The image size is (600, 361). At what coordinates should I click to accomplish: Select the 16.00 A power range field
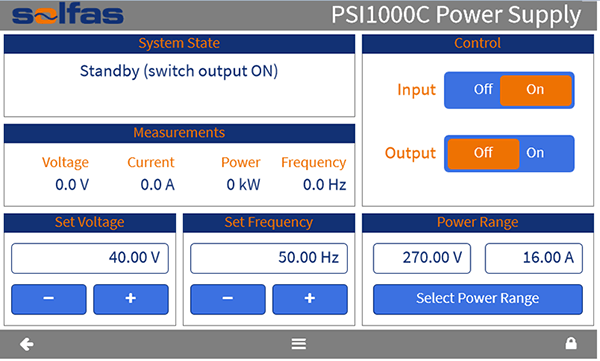click(534, 258)
